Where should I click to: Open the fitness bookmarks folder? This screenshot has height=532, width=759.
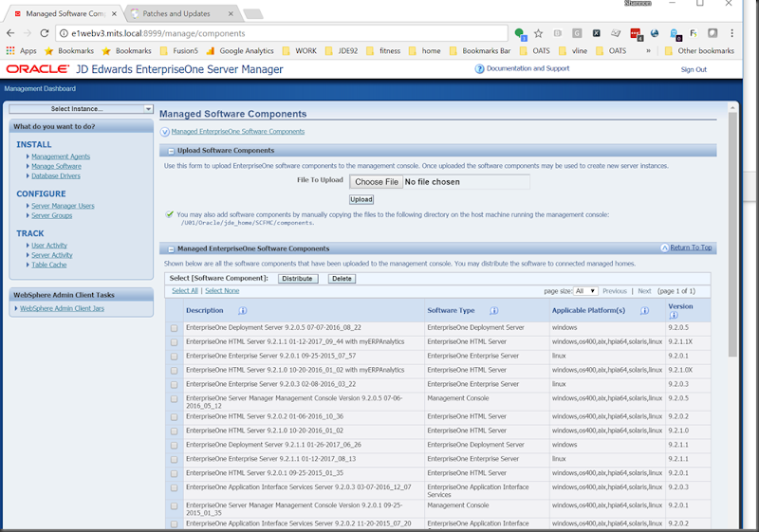(383, 51)
